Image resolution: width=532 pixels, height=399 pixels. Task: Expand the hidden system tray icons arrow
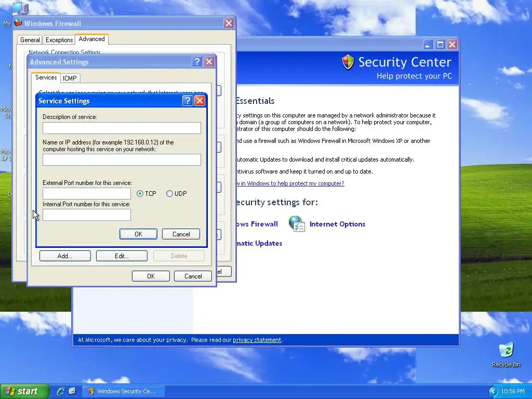pos(493,392)
